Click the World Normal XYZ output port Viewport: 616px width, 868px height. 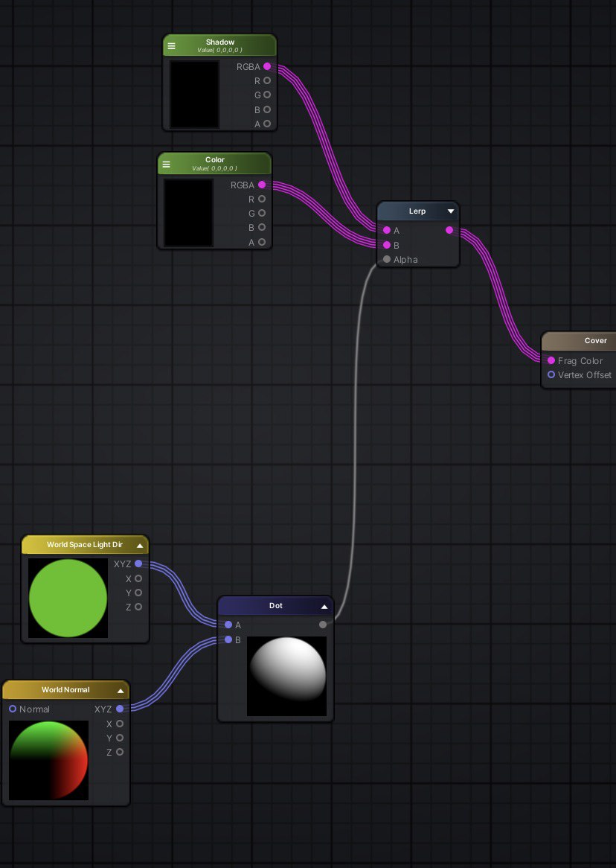point(120,709)
